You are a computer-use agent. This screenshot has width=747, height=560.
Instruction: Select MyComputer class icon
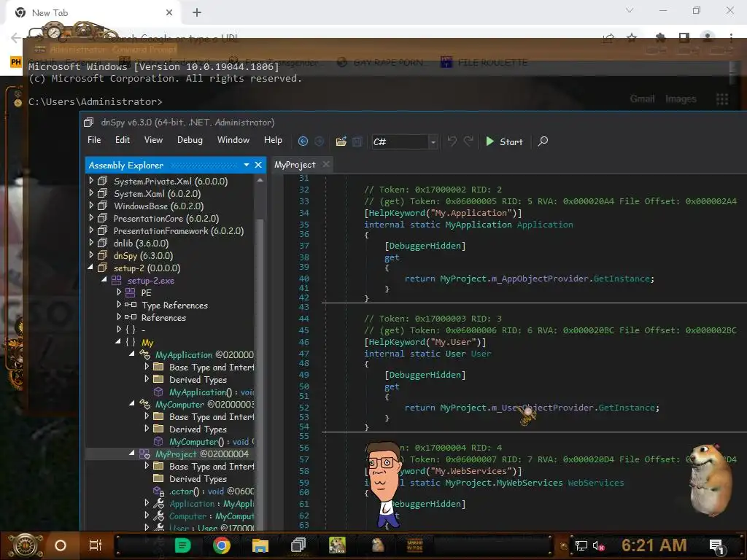145,404
